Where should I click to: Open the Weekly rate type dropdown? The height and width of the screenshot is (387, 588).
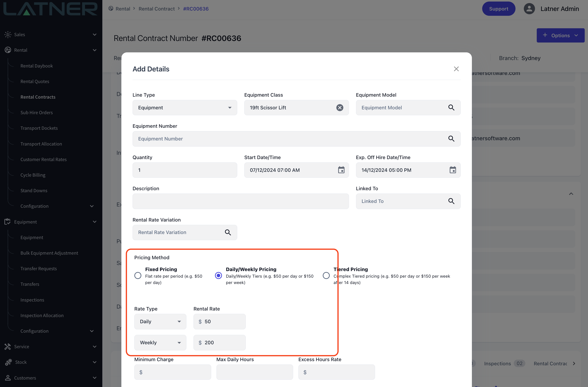(x=160, y=343)
